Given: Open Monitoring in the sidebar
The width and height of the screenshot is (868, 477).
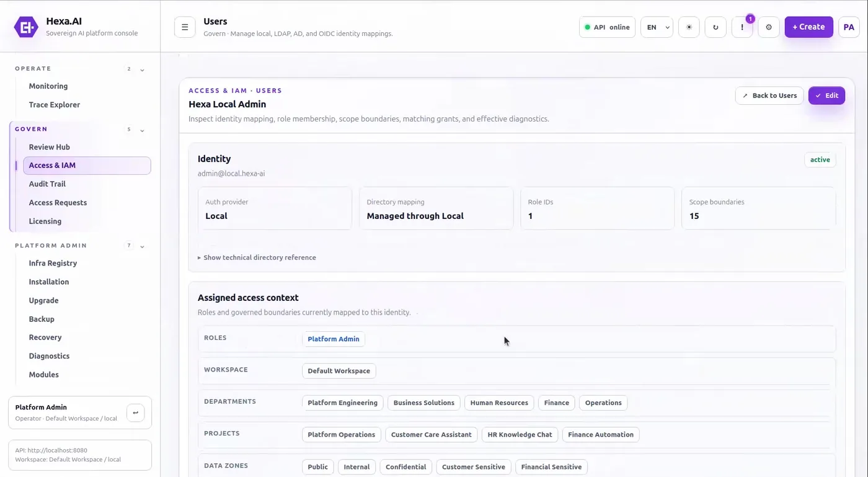Looking at the screenshot, I should pos(48,86).
